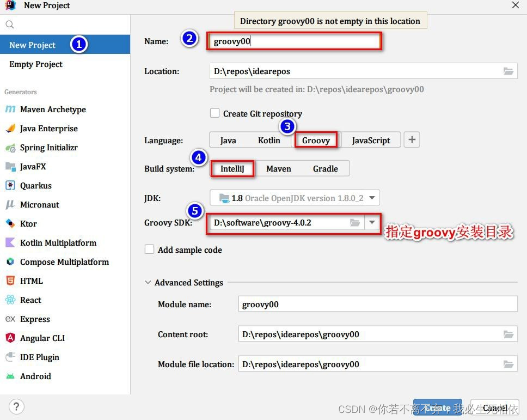This screenshot has height=420, width=527.
Task: Click the project Name input field
Action: [295, 41]
